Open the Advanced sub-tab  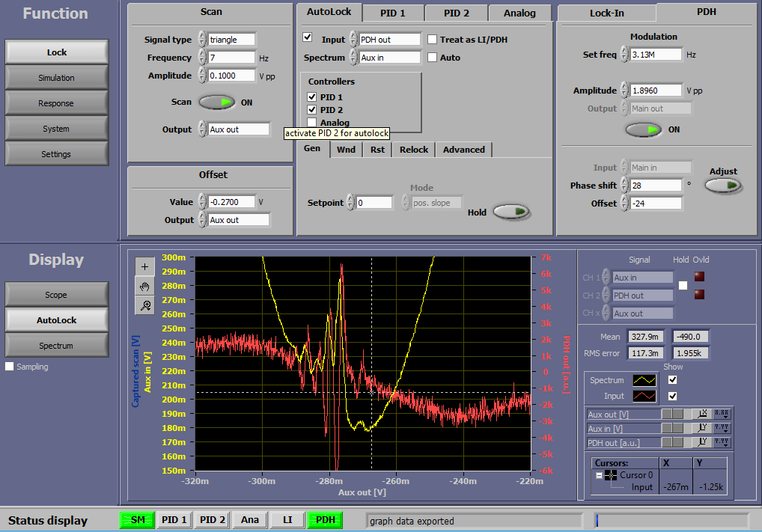click(x=463, y=150)
